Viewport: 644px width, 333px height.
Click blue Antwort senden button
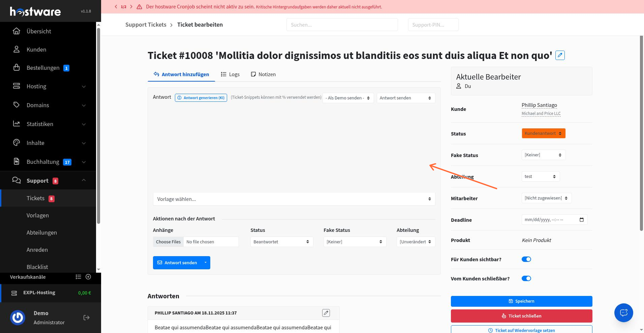coord(177,263)
